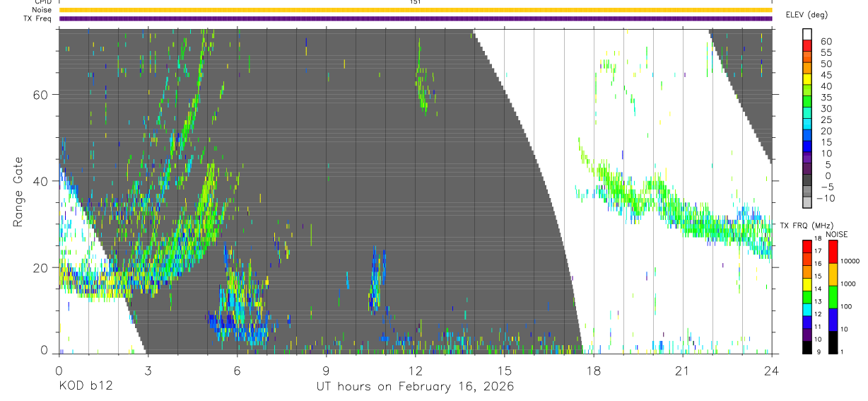Screen dimensions: 868x401
Task: Click the "40" tick on the Range Gate axis
Action: click(42, 181)
